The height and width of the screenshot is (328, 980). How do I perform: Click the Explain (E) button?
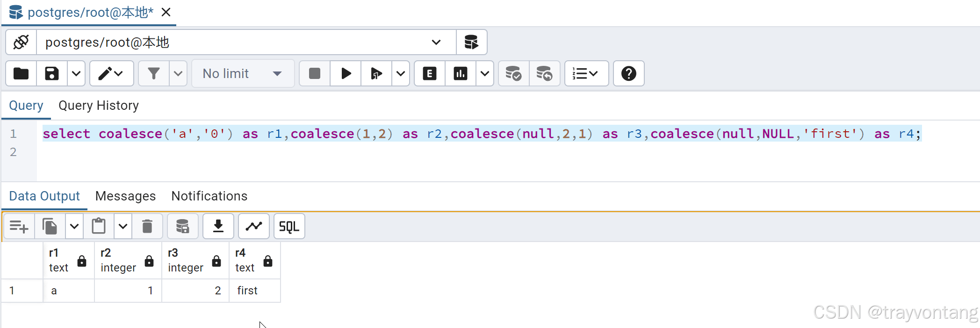click(x=430, y=73)
